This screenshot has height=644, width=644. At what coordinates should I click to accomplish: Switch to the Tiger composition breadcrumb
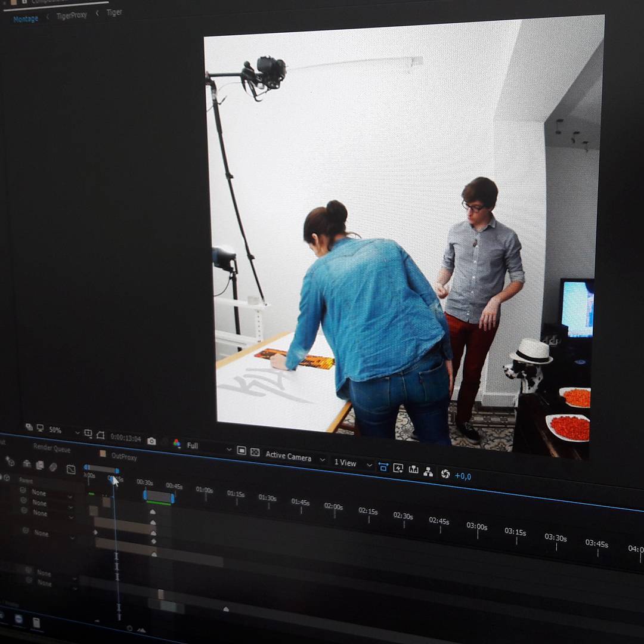114,13
